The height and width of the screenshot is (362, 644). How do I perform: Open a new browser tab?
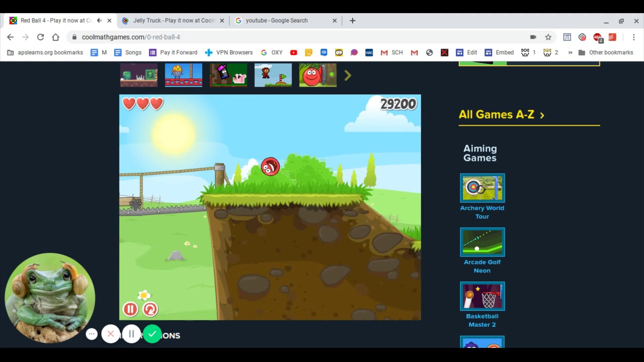click(353, 21)
